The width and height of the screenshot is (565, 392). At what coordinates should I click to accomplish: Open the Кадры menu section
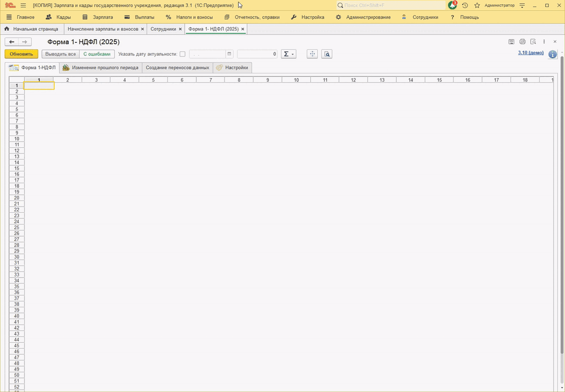pyautogui.click(x=58, y=17)
